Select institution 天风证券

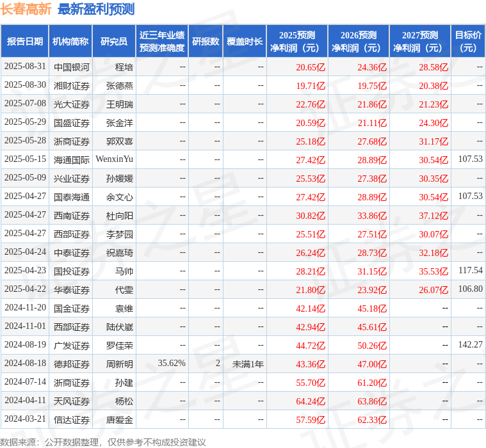[x=72, y=401]
